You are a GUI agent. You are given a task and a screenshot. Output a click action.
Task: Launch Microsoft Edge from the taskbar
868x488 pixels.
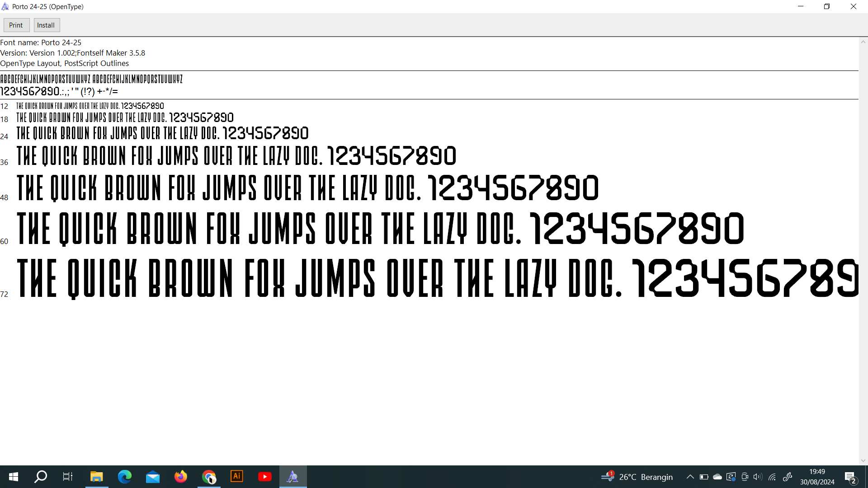[x=124, y=477]
